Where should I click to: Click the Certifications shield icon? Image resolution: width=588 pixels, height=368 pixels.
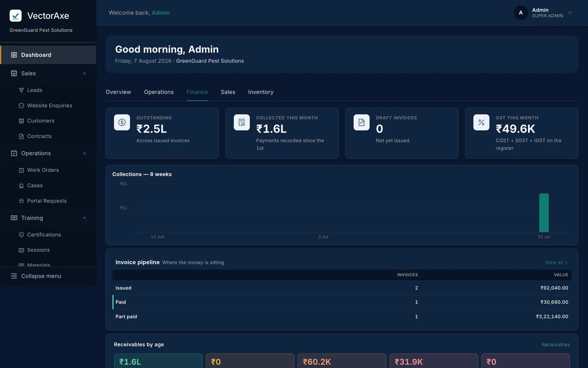21,235
